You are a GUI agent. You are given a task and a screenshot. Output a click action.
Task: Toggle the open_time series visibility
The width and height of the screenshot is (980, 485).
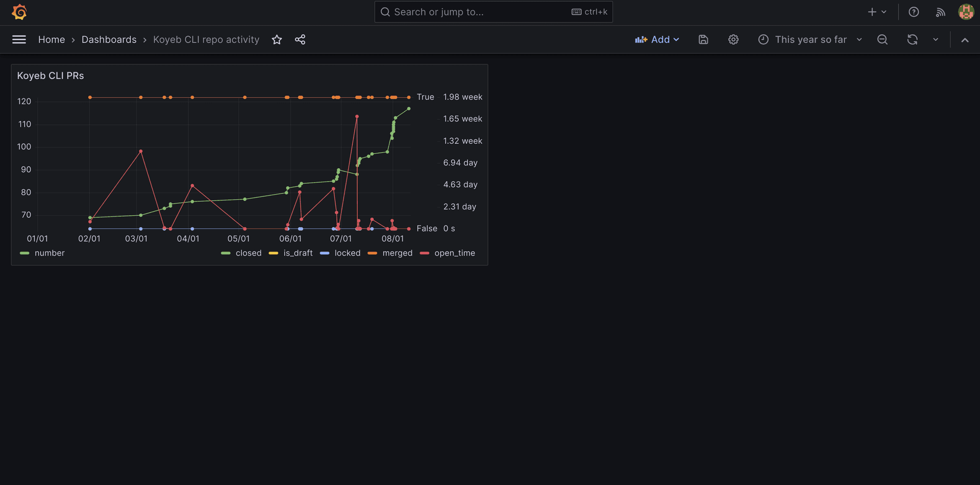454,253
